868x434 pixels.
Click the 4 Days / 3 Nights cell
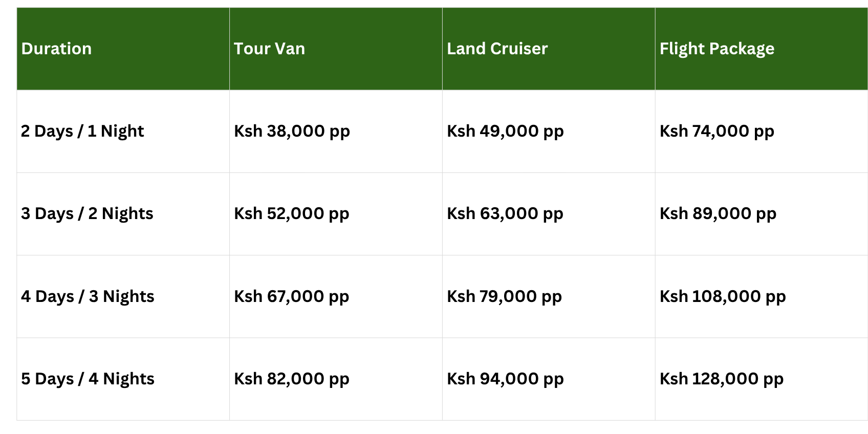pyautogui.click(x=88, y=296)
